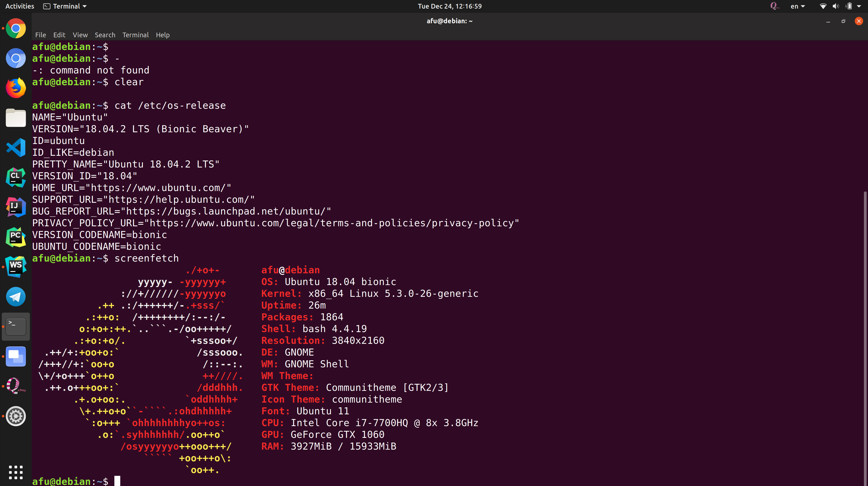Open the Terminal menu in menu bar
The width and height of the screenshot is (868, 486).
coord(135,35)
